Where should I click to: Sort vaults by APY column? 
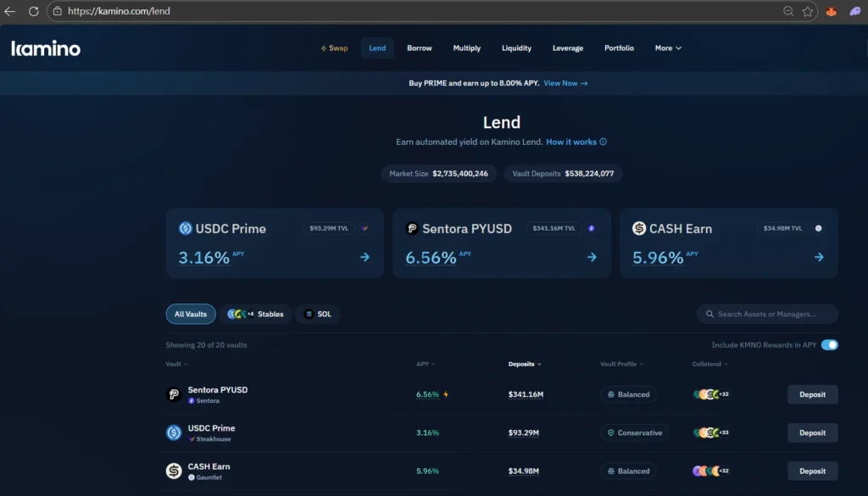coord(426,364)
